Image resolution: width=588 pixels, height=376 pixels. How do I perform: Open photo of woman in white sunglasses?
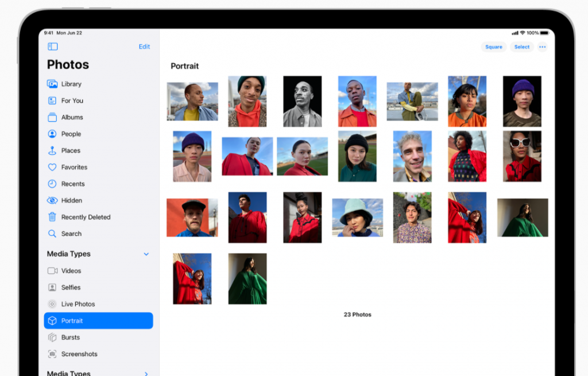(522, 156)
